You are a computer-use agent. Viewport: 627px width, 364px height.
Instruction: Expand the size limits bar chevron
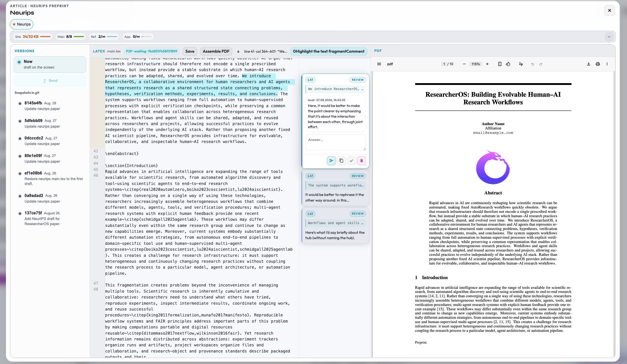pyautogui.click(x=609, y=37)
